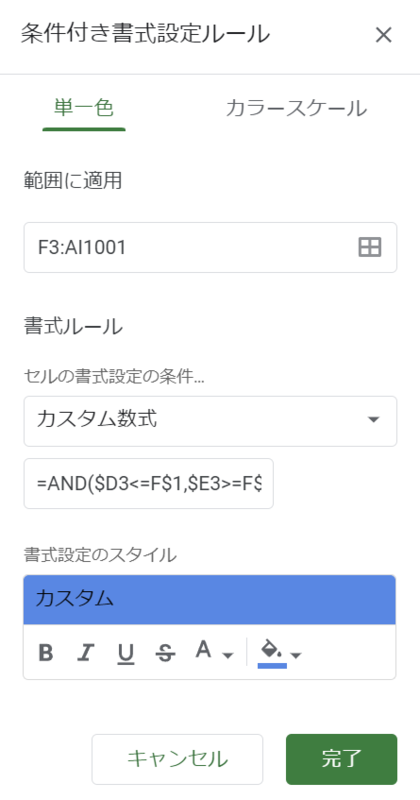420x800 pixels.
Task: Click the F3:AI1001 range input field
Action: point(210,247)
